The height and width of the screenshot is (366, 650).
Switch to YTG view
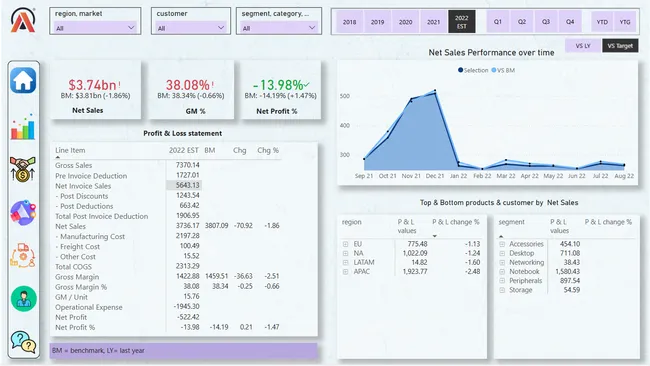(625, 22)
